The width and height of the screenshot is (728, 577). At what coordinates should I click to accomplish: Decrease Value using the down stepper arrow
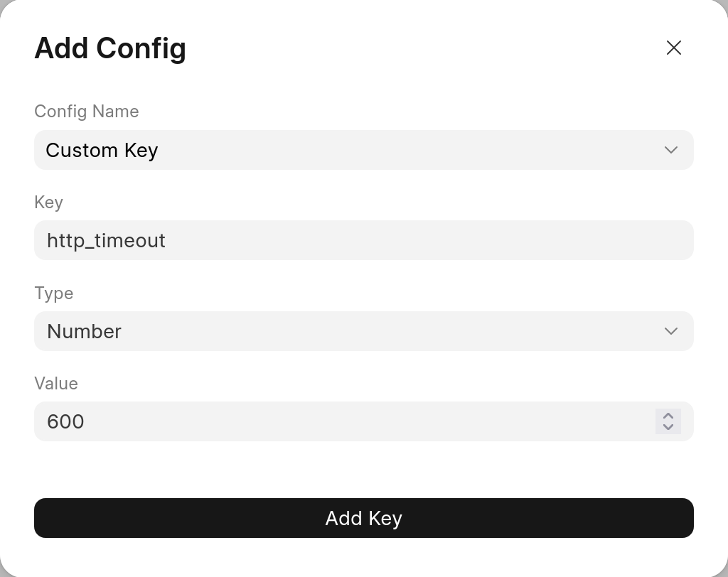click(x=668, y=427)
